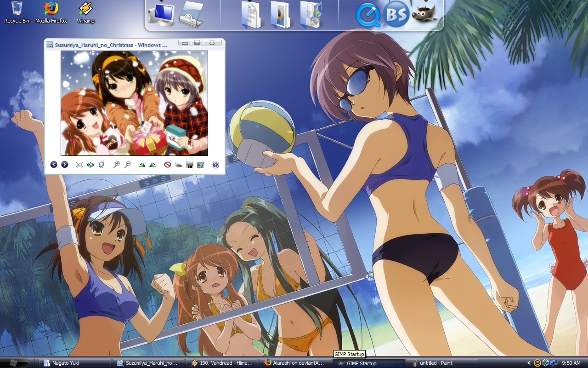Click the green circular tray icon
Image resolution: width=588 pixels, height=368 pixels.
pos(545,363)
